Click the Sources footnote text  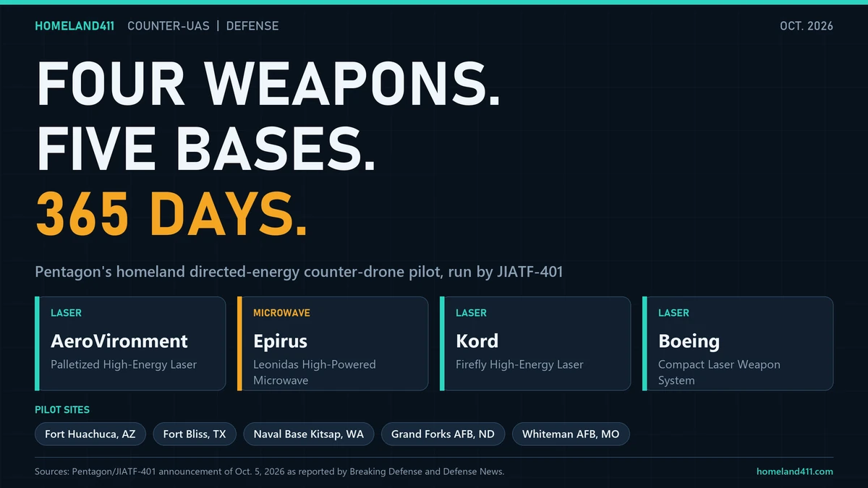pyautogui.click(x=269, y=472)
